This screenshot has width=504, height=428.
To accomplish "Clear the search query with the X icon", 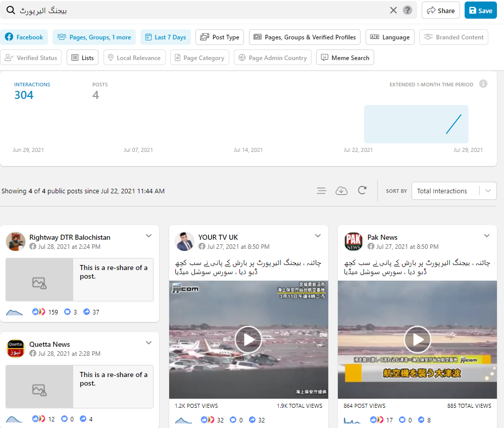I will (x=393, y=11).
